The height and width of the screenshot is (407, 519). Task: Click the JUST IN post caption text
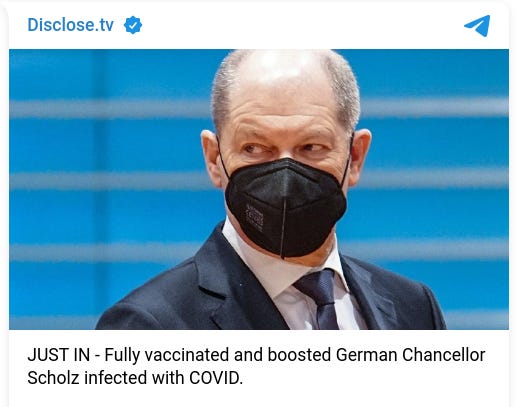tap(256, 366)
